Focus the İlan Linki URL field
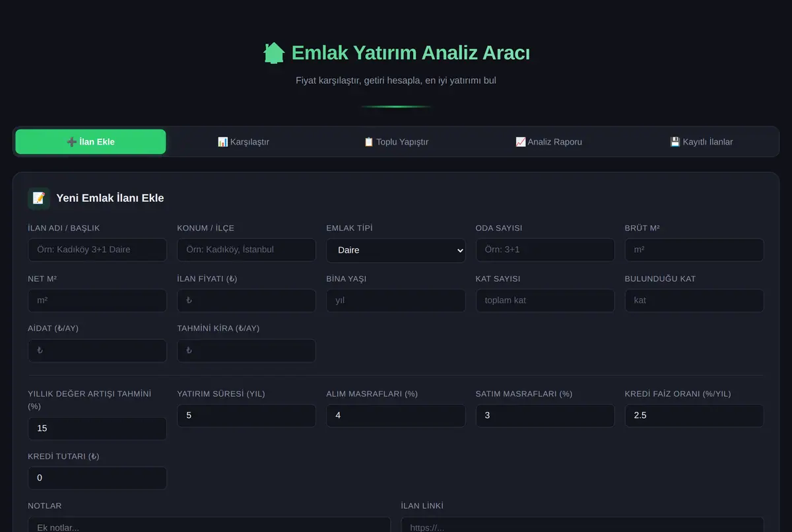Screen dimensions: 792x532 [x=582, y=525]
